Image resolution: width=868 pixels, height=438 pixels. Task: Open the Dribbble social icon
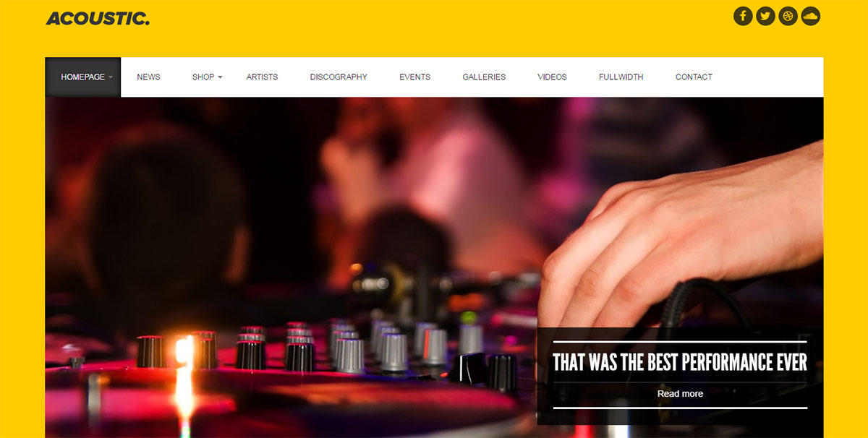point(788,16)
